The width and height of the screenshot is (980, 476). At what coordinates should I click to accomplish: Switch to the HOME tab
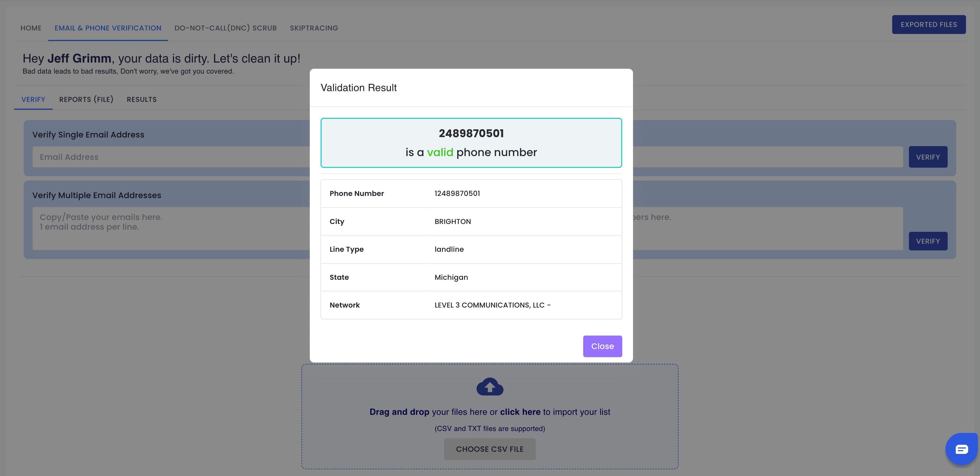click(x=31, y=28)
